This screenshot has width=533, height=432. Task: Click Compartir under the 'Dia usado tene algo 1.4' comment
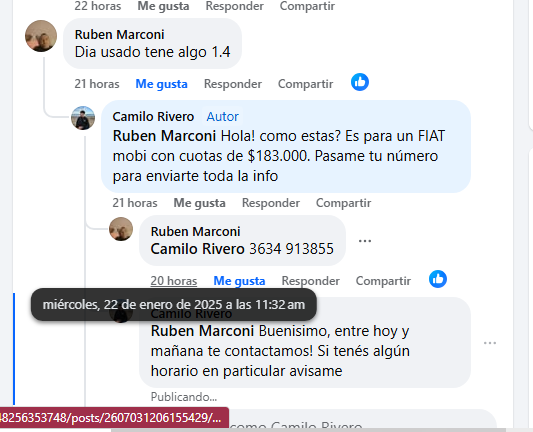[306, 84]
